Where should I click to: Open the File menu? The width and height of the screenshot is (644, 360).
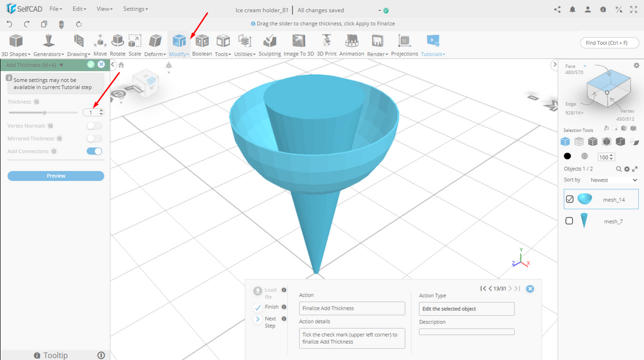point(55,9)
